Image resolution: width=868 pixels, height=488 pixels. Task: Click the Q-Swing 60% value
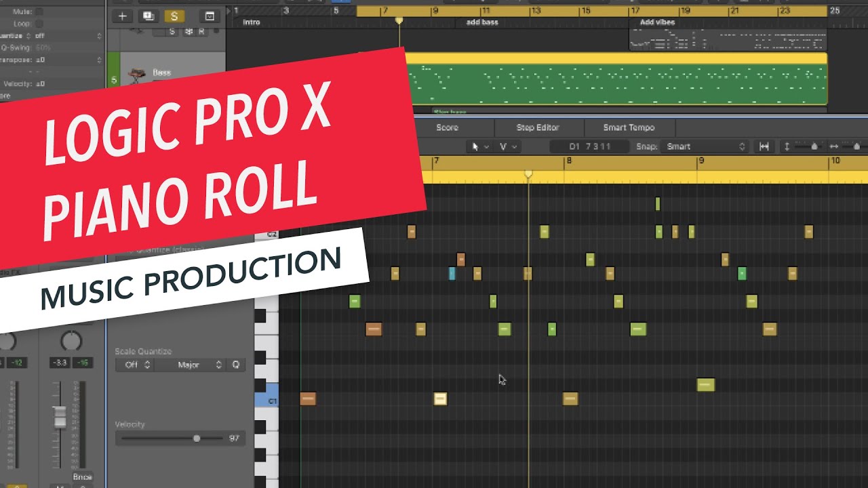pos(43,47)
